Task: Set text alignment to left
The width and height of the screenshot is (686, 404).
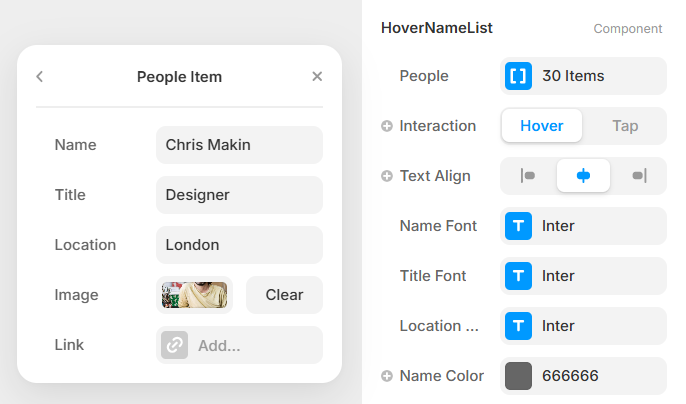Action: click(528, 176)
